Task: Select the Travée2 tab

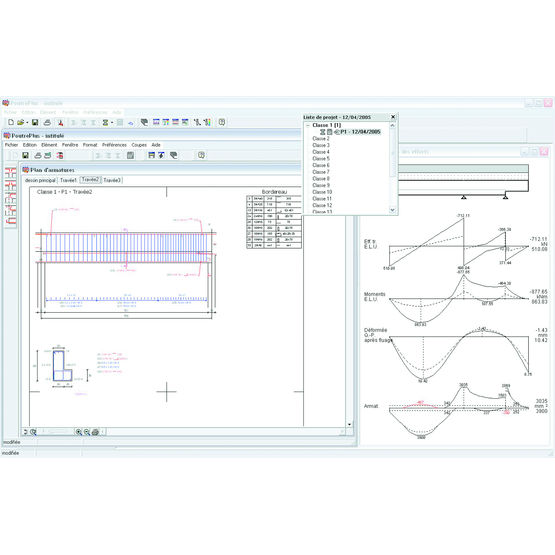Action: click(x=90, y=180)
